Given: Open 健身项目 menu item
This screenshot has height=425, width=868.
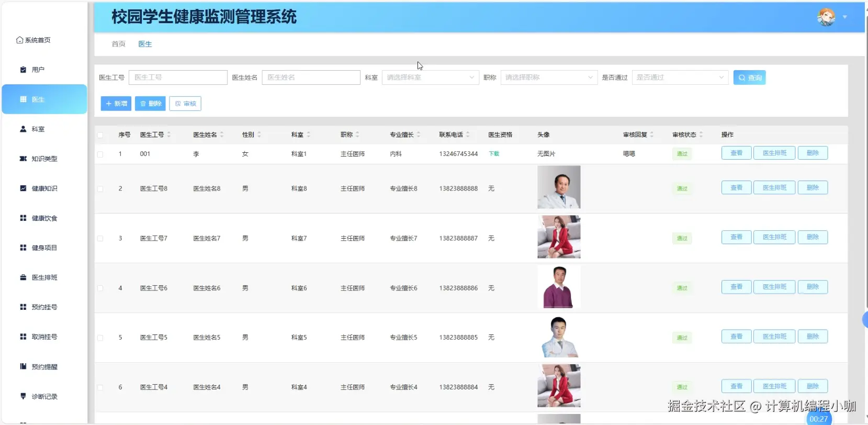Looking at the screenshot, I should pyautogui.click(x=44, y=248).
